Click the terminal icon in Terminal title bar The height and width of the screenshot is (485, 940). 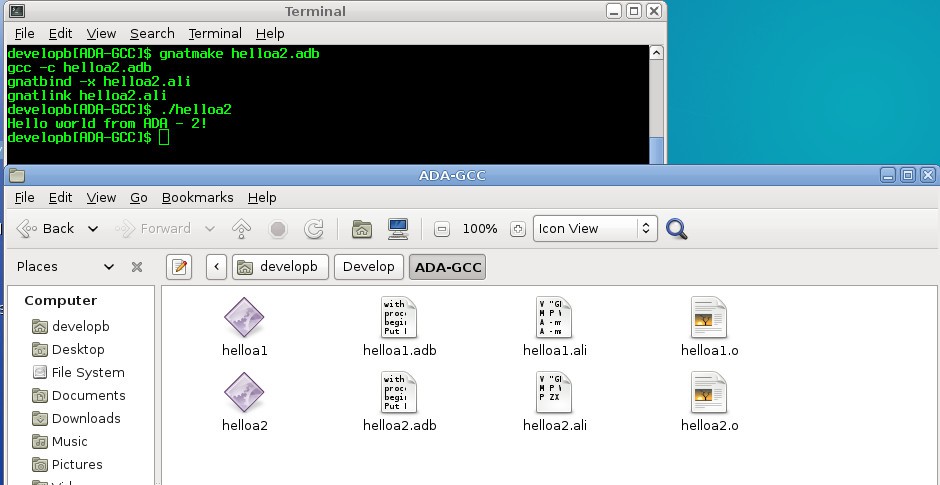17,11
